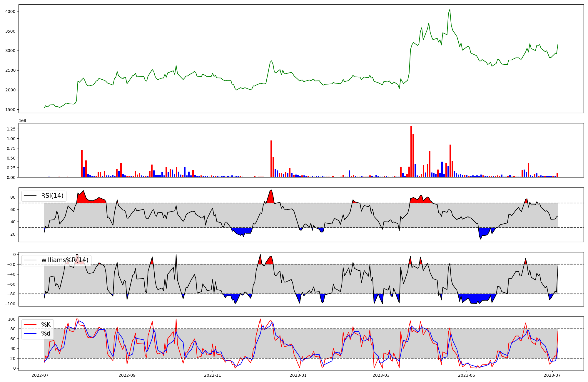588x382 pixels.
Task: Click the 2022-09 x-axis date label
Action: (x=127, y=375)
